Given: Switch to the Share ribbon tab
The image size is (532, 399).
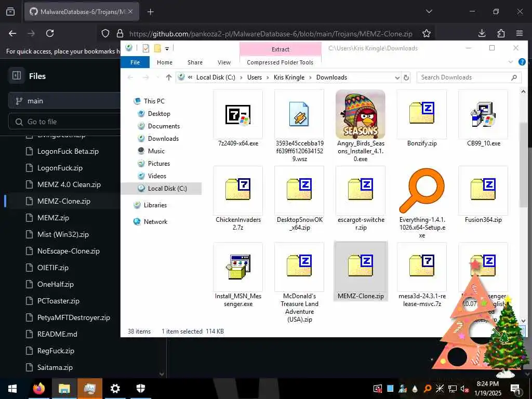Looking at the screenshot, I should [x=195, y=62].
